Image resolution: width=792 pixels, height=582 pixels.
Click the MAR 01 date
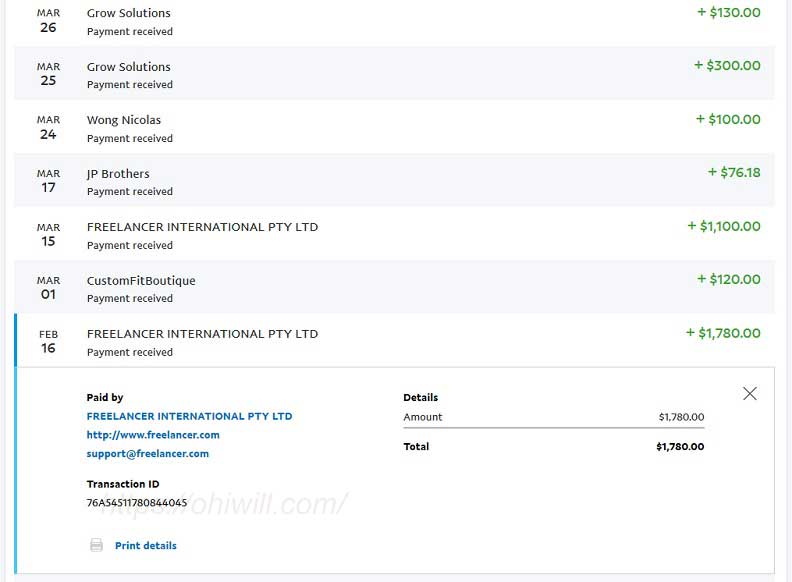(48, 288)
